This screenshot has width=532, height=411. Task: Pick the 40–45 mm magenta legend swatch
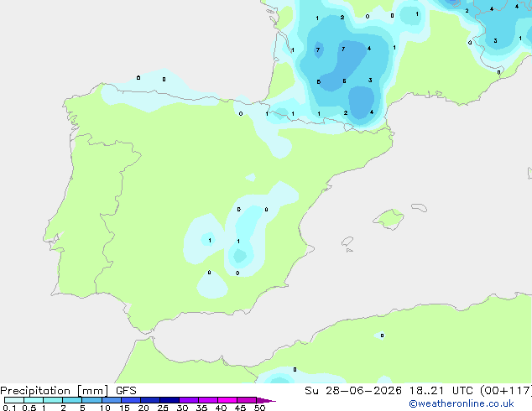tap(227, 400)
